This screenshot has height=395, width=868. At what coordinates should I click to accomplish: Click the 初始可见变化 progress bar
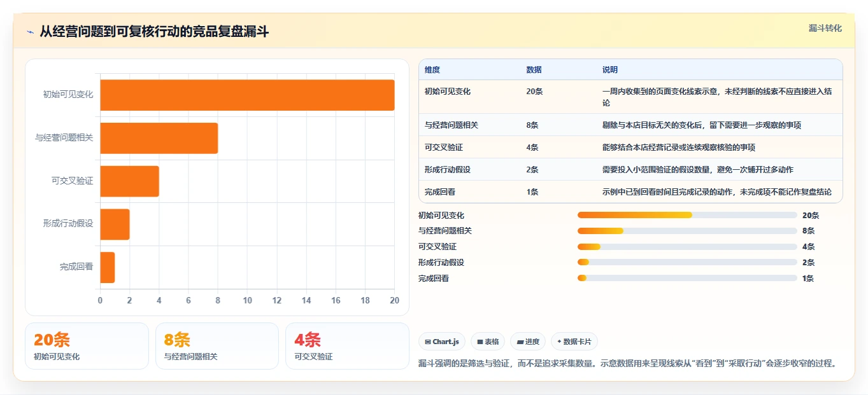tap(687, 215)
